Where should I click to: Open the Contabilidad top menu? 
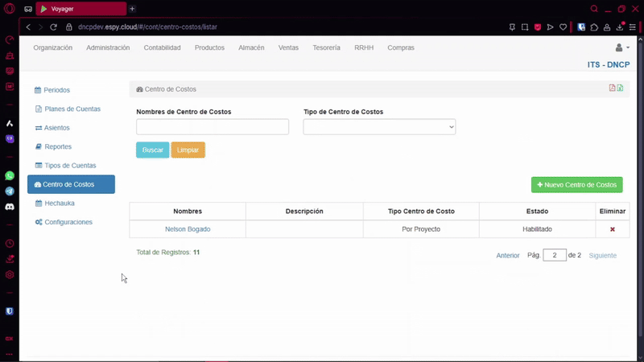162,48
